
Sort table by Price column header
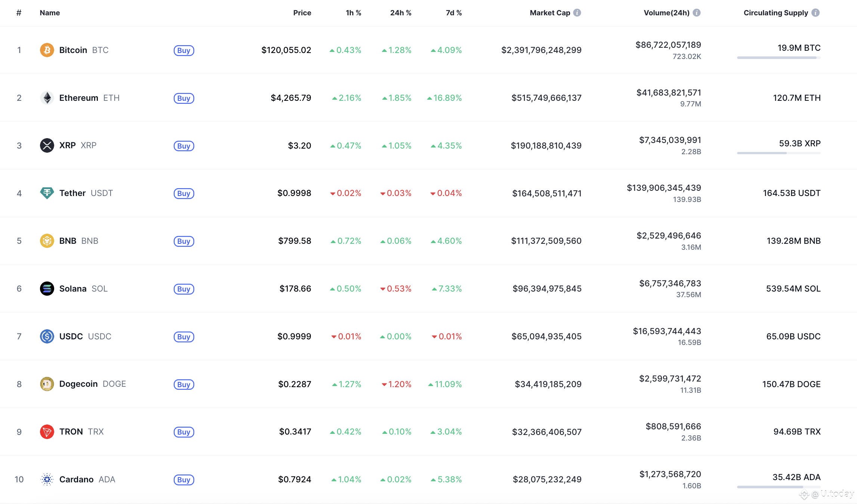(x=302, y=13)
